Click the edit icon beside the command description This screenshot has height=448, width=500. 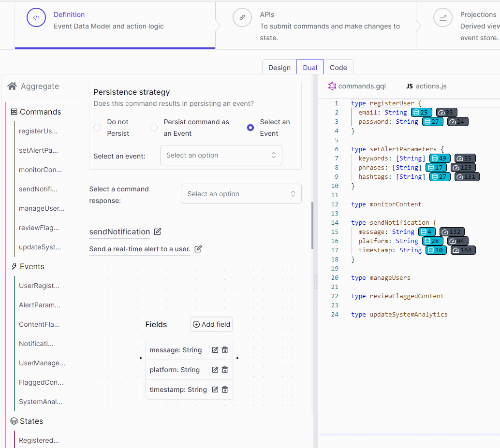point(198,249)
